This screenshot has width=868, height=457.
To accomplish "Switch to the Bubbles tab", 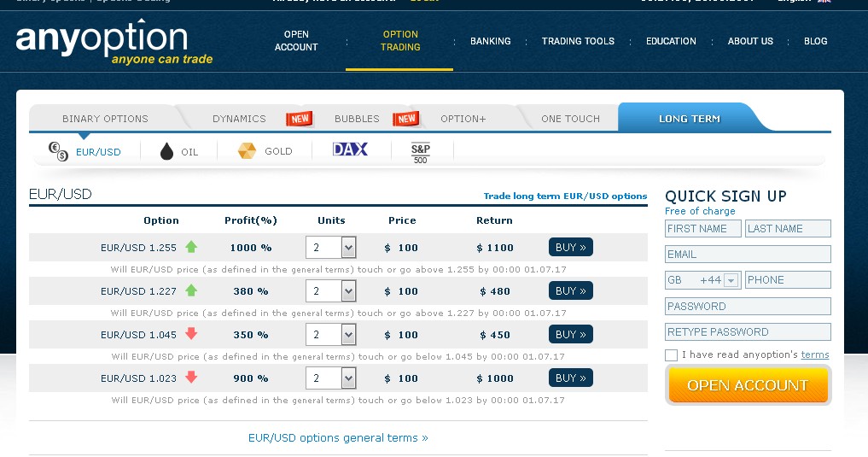I will pyautogui.click(x=357, y=119).
